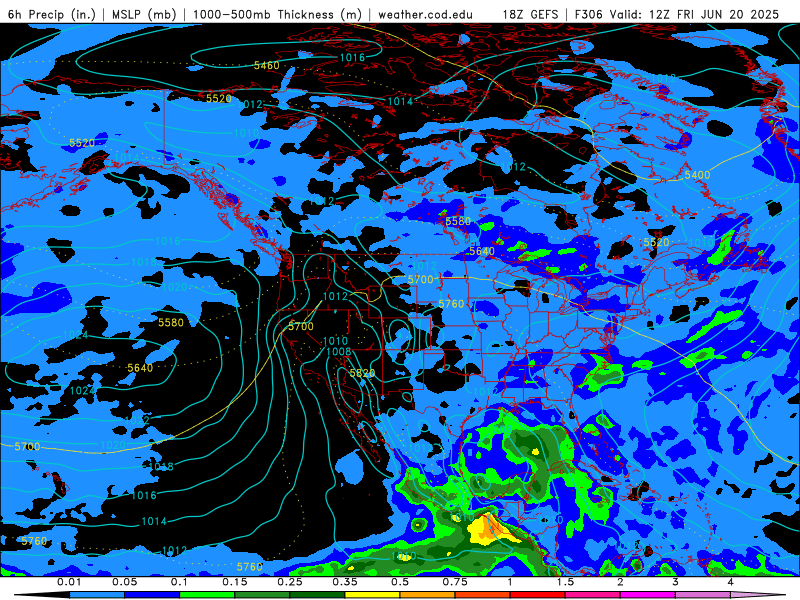Click '6h Precip (in.)' in the header
This screenshot has width=800, height=600.
[52, 14]
